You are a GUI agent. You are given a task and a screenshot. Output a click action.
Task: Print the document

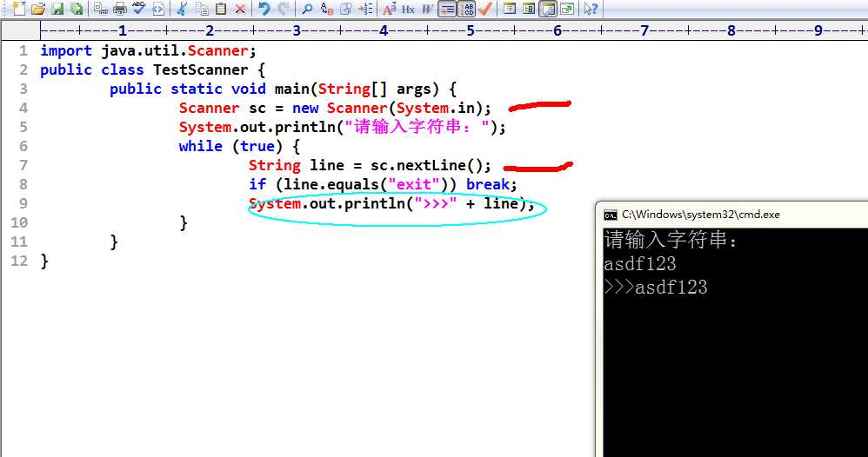(119, 9)
